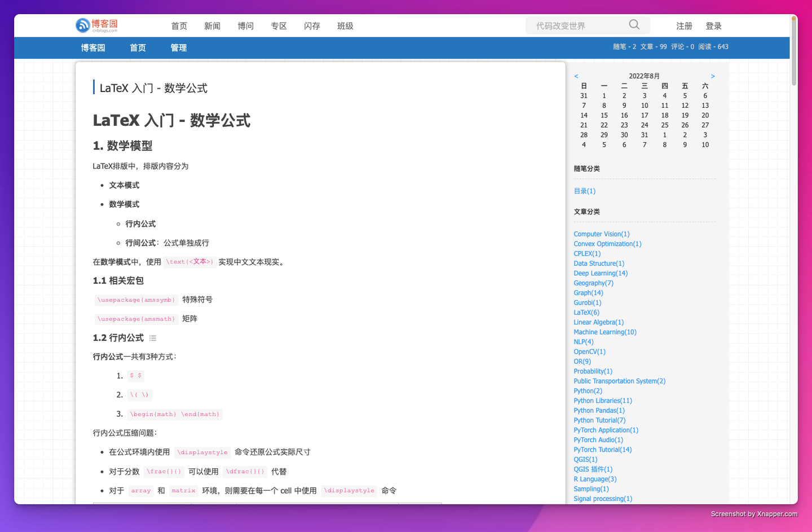This screenshot has width=812, height=532.
Task: Click the 随笔 - 2 stats link
Action: coord(624,47)
